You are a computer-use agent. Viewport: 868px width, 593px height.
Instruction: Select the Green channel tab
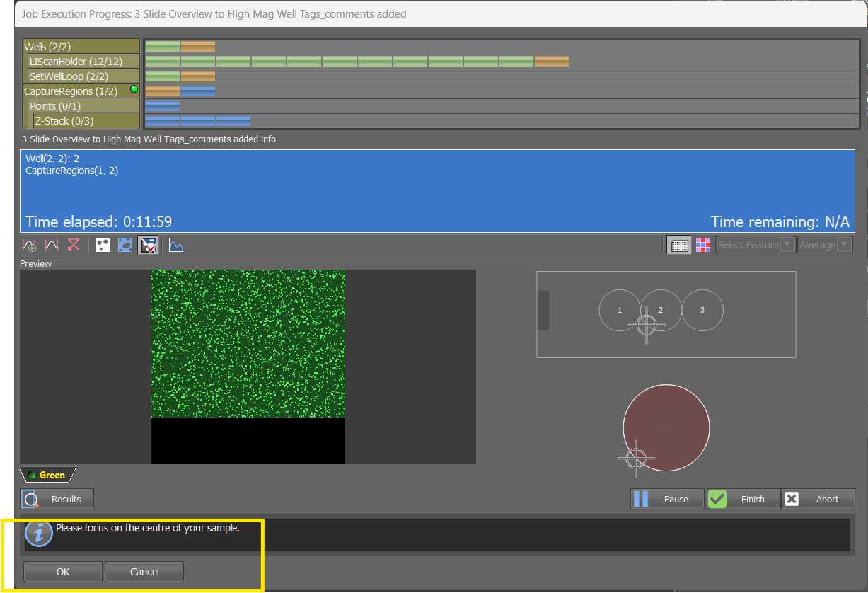pyautogui.click(x=47, y=475)
